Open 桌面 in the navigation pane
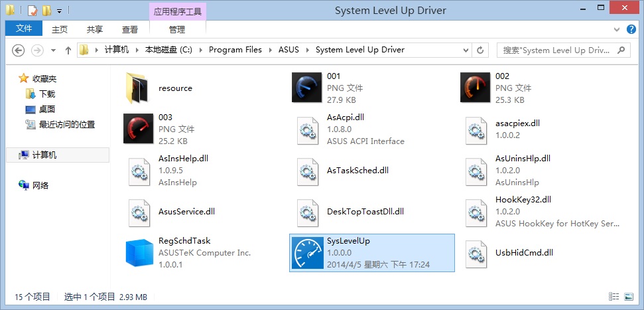The width and height of the screenshot is (644, 310). 47,110
